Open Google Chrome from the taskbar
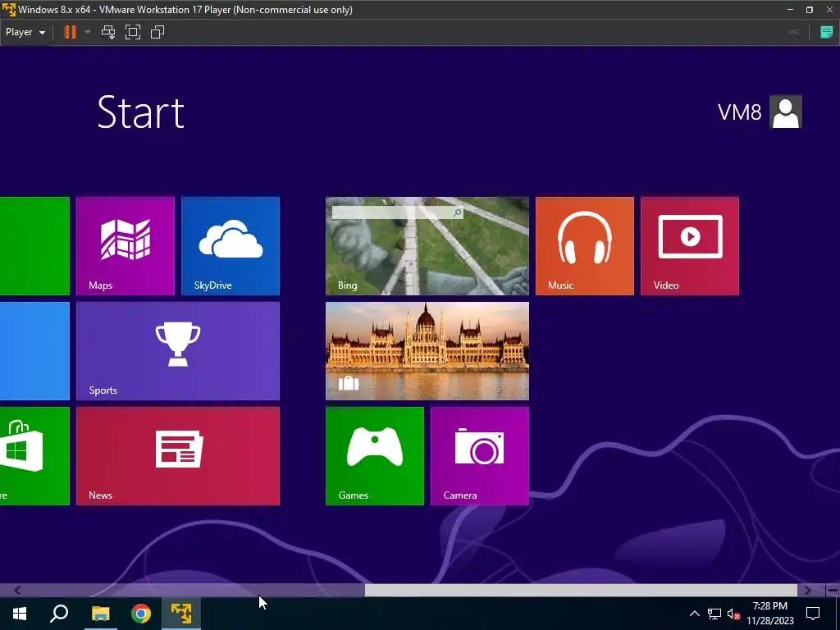 (x=141, y=614)
